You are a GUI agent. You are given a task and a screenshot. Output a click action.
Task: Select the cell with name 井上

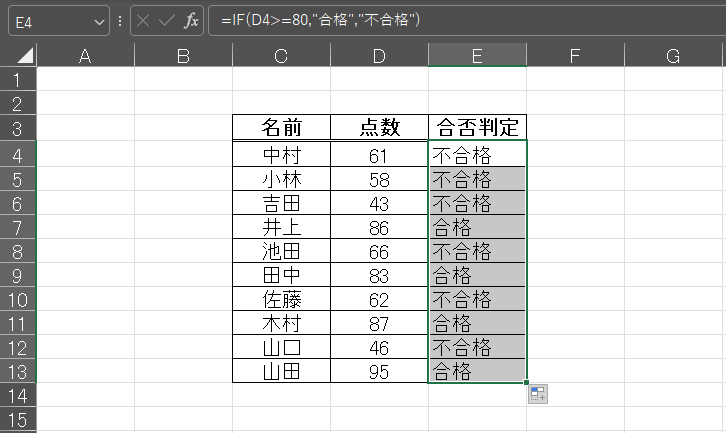(x=281, y=227)
